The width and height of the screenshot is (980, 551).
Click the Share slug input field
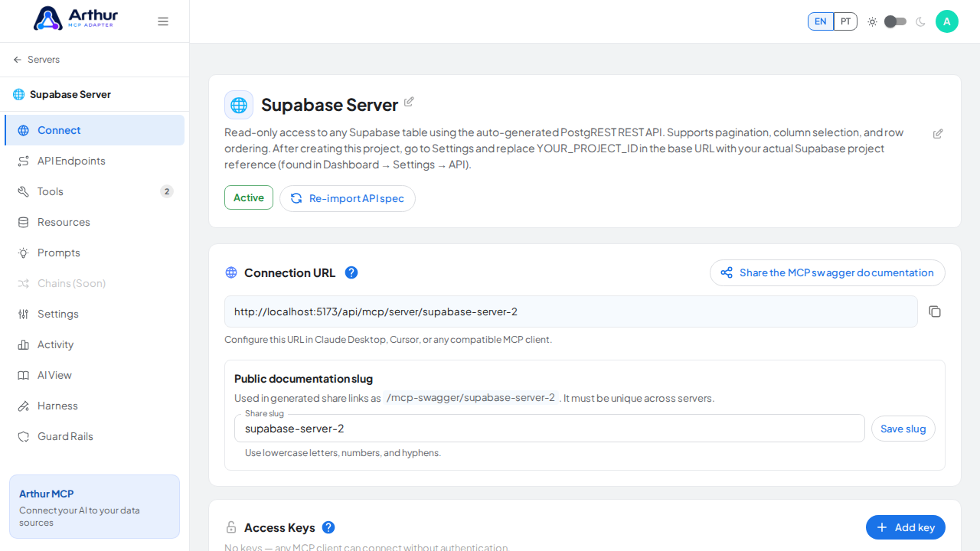[x=550, y=429]
